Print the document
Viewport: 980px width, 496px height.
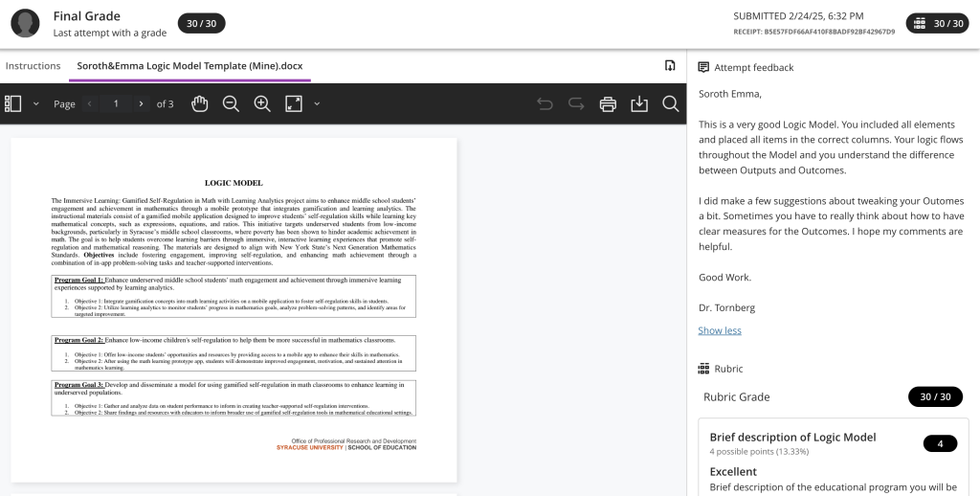click(608, 103)
